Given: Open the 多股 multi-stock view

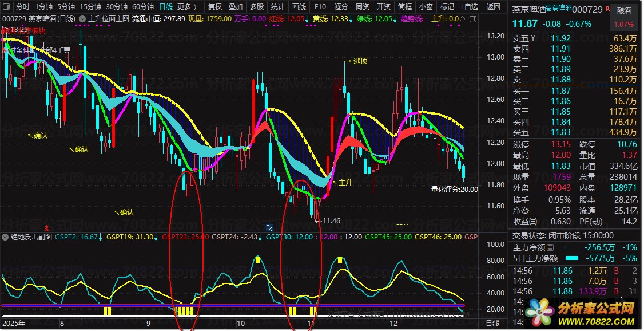Looking at the screenshot, I should point(257,6).
